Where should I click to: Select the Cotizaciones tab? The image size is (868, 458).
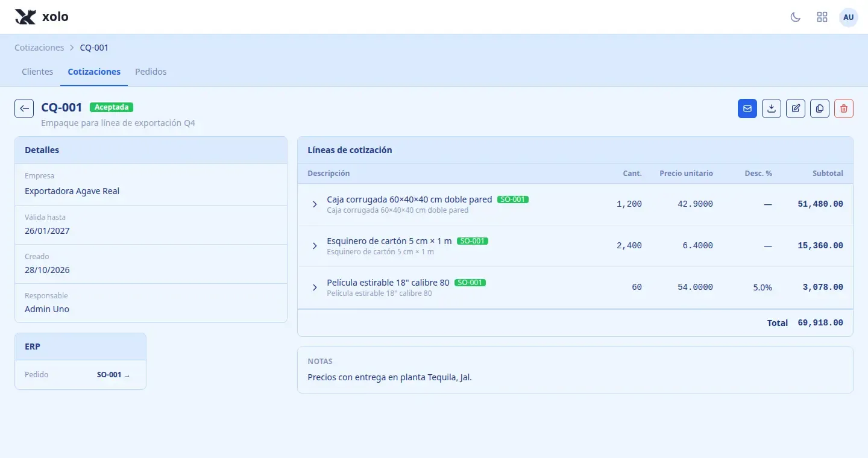[x=94, y=72]
